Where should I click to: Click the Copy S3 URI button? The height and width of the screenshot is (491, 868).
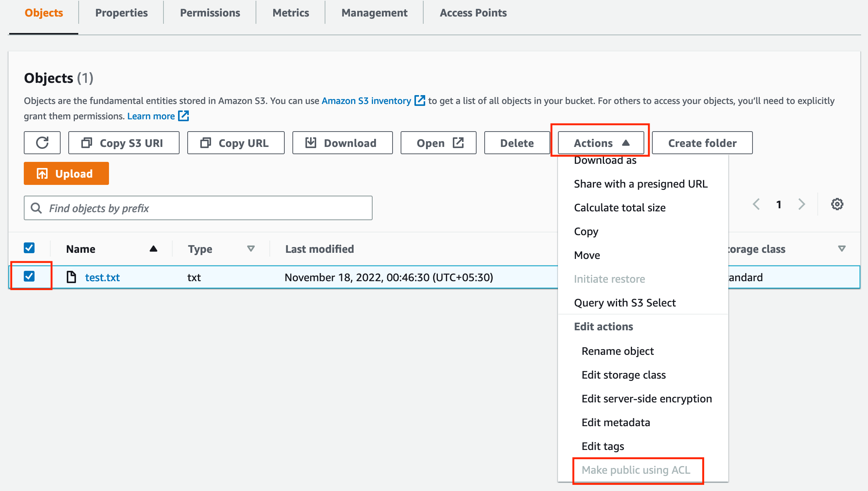[x=124, y=143]
